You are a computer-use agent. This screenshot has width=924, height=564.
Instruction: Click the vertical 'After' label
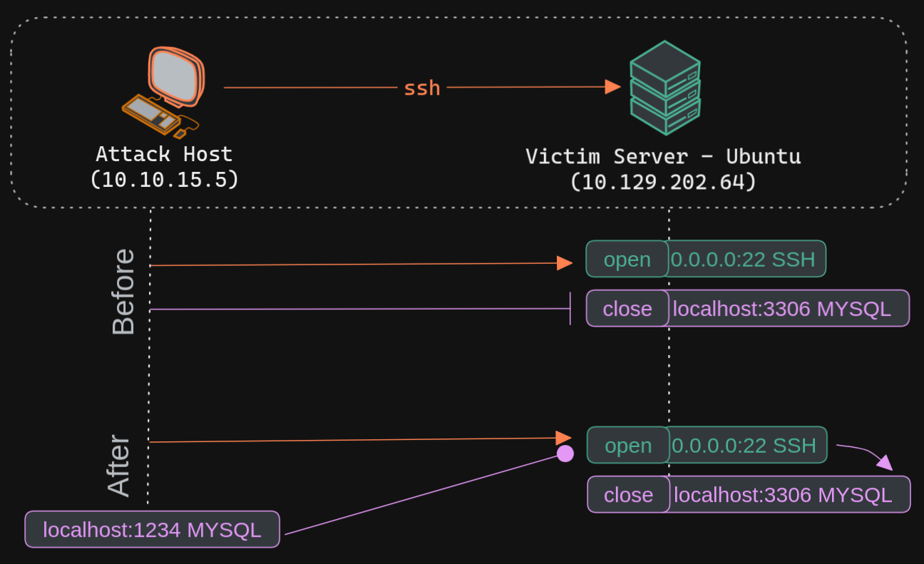[119, 466]
